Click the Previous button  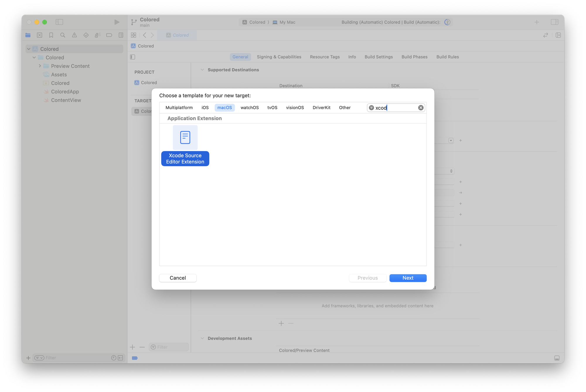click(368, 278)
